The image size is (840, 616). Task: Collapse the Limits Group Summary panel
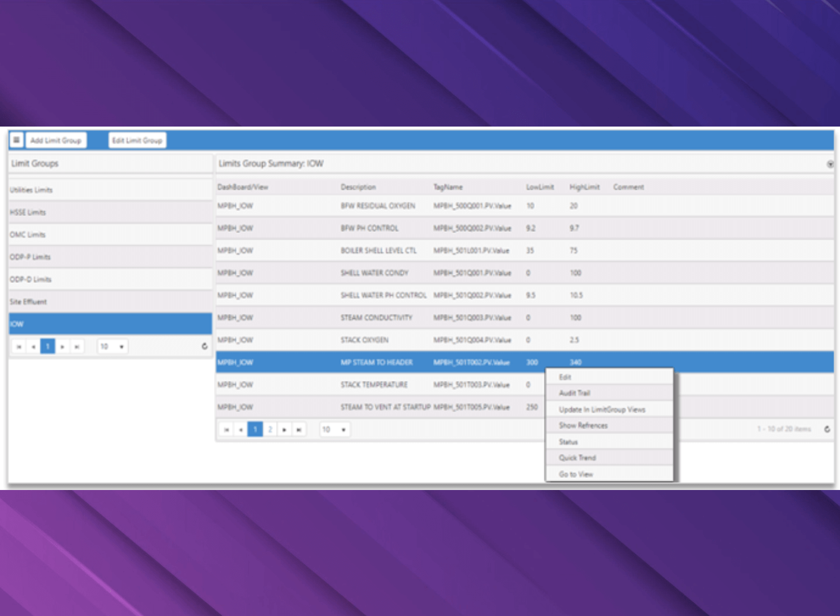tap(830, 164)
